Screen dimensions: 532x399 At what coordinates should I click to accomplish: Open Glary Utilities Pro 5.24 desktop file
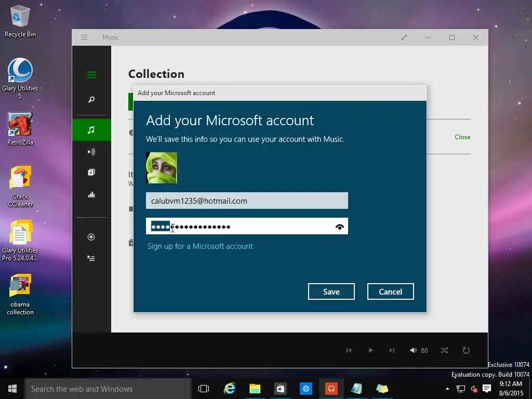click(x=20, y=241)
